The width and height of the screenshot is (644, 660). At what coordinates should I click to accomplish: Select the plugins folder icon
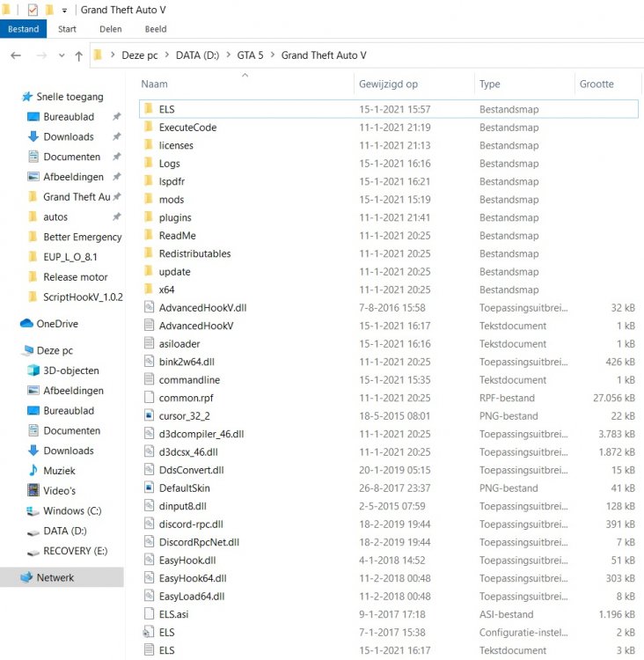(149, 217)
